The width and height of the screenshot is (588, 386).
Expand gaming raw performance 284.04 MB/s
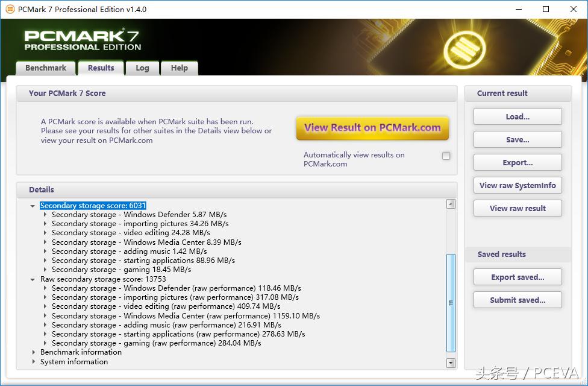click(x=45, y=343)
